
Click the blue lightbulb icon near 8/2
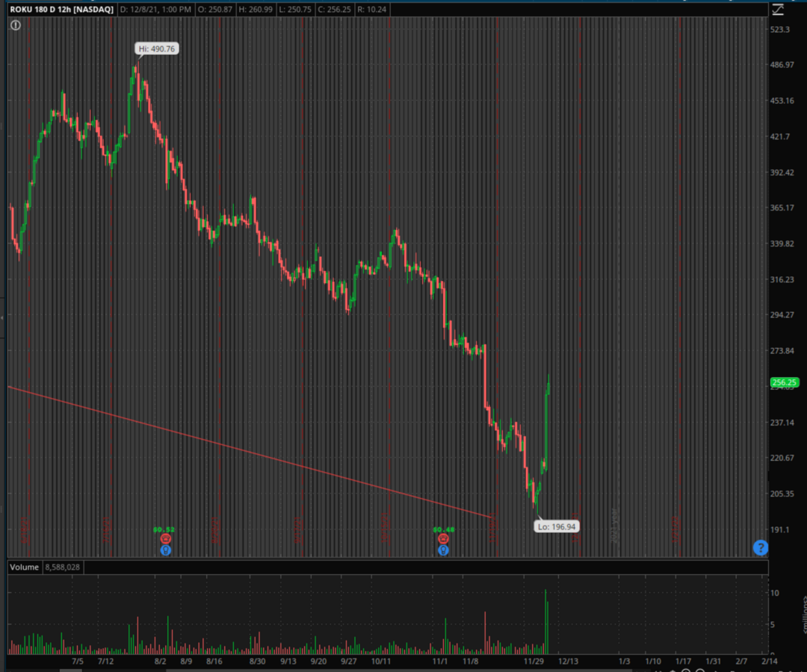(166, 550)
